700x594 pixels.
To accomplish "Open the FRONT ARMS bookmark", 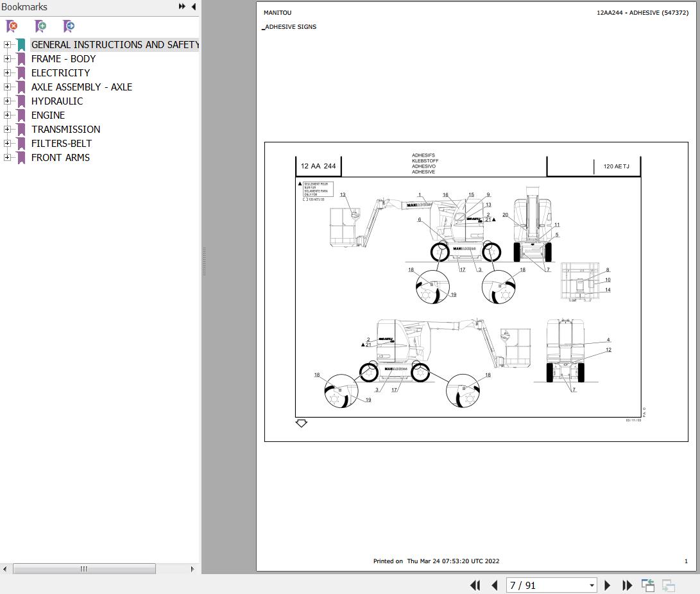I will (x=60, y=158).
